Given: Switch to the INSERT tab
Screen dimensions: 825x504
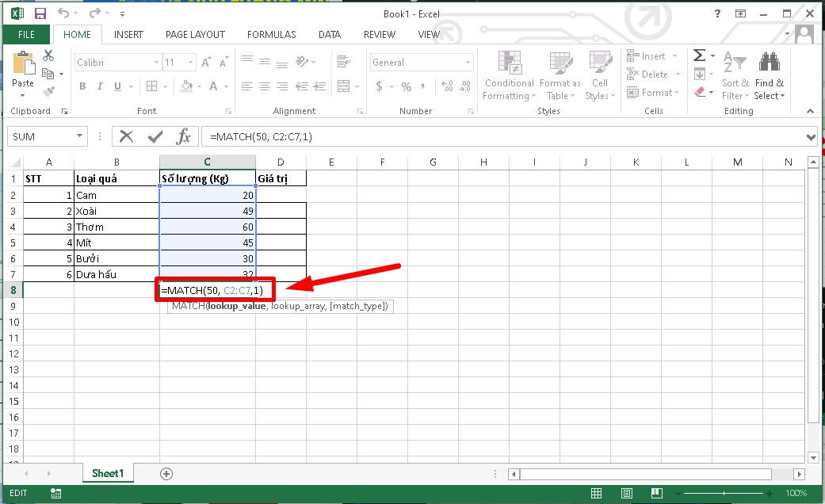Looking at the screenshot, I should (128, 35).
